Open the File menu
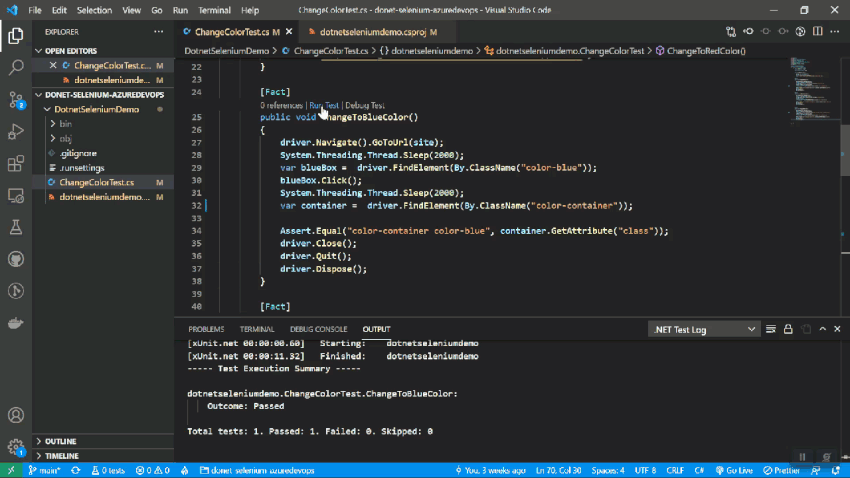 [35, 10]
